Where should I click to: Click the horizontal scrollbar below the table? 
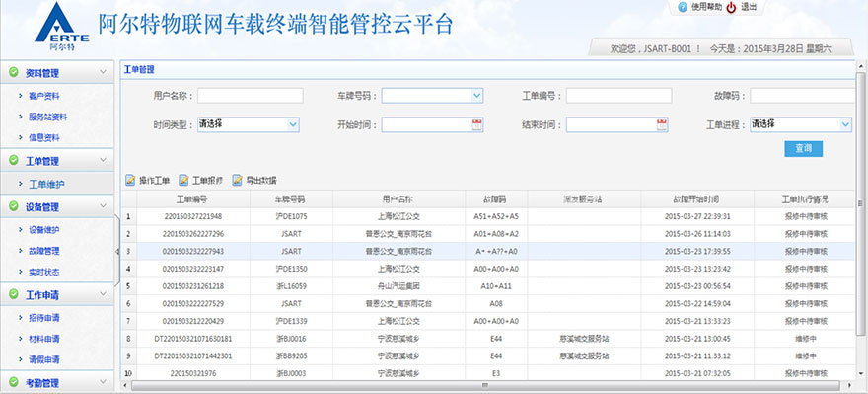point(484,385)
